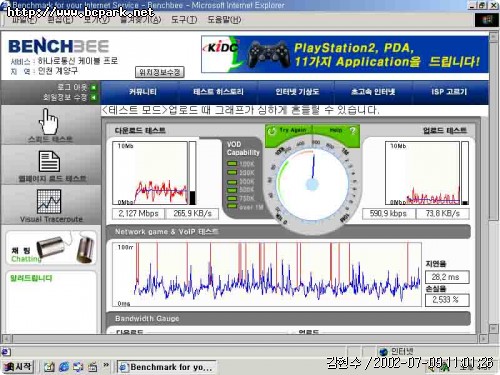This screenshot has height=375, width=500.
Task: Click the Try Again refresh icon
Action: pyautogui.click(x=272, y=131)
